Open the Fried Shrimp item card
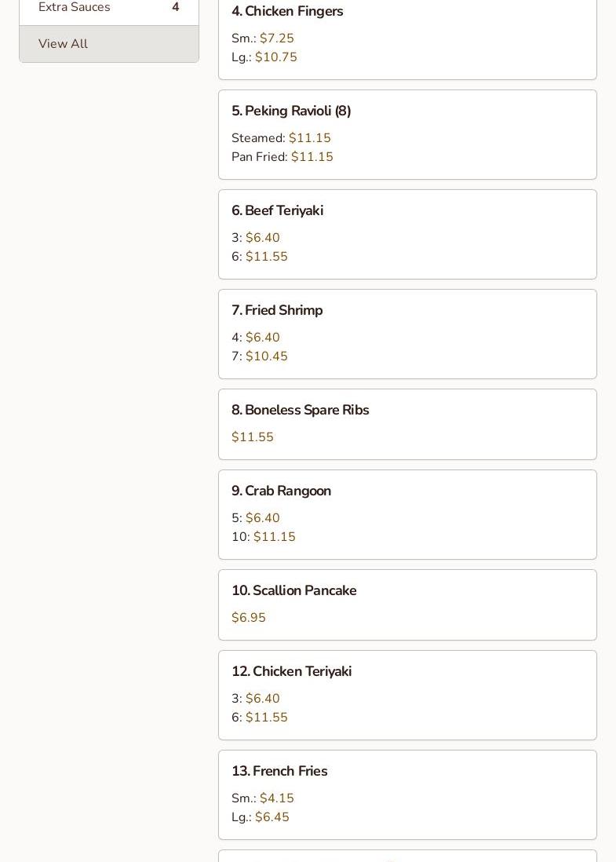Screen dimensions: 616x862 pyautogui.click(x=277, y=311)
